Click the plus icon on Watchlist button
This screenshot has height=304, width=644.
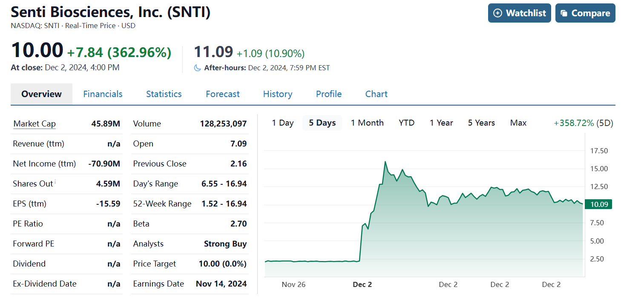coord(497,13)
